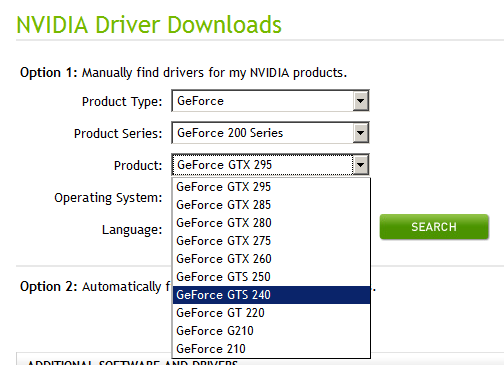Select GeForce GTX 295 in list
Screen dimensions: 504x365
(x=271, y=187)
